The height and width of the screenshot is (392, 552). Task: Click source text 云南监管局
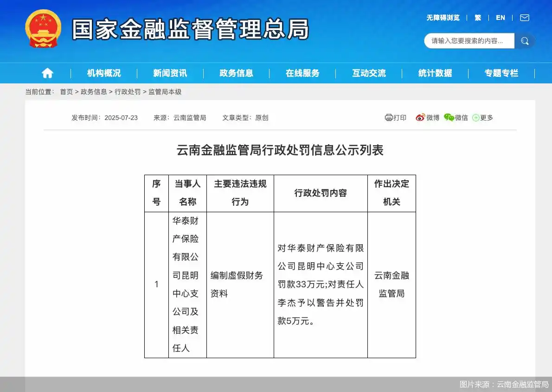coord(190,118)
